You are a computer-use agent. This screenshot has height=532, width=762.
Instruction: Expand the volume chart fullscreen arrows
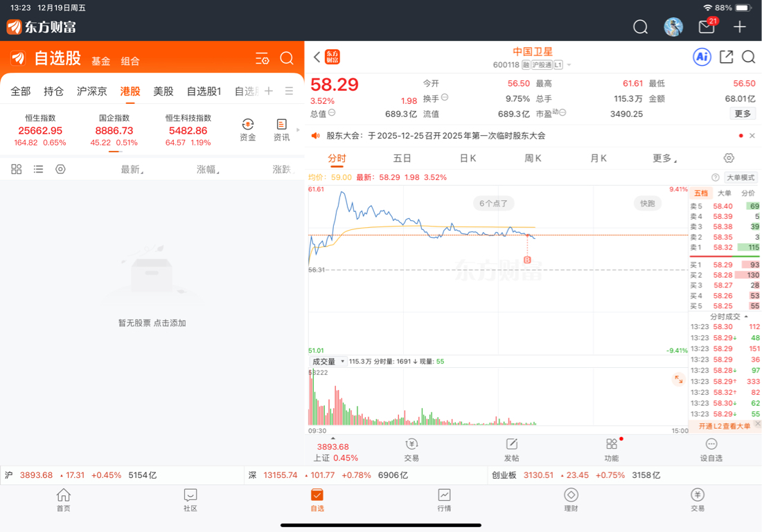coord(678,380)
